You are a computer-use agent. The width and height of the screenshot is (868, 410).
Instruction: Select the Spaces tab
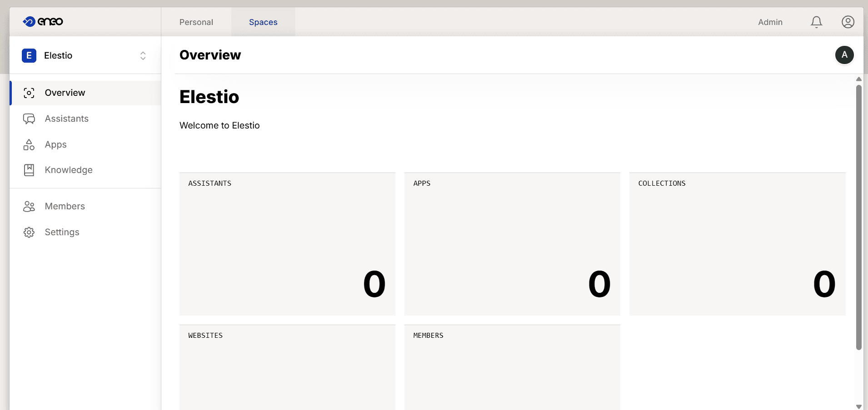[x=263, y=22]
